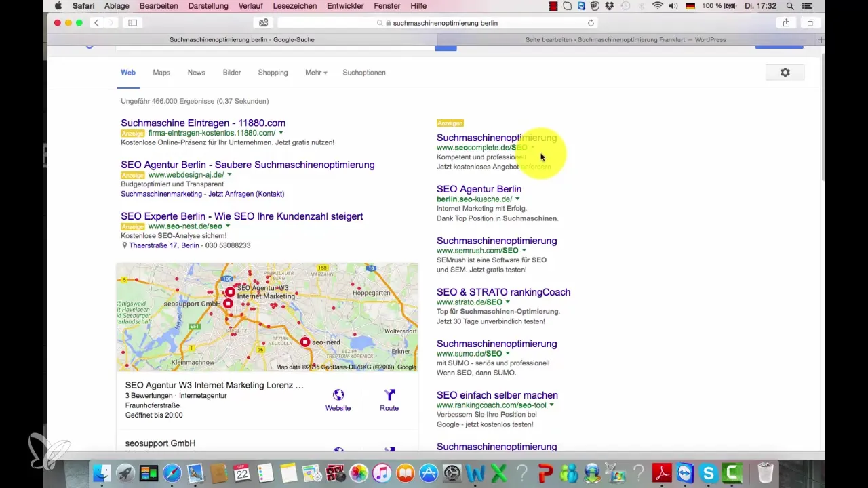Image resolution: width=868 pixels, height=488 pixels.
Task: Open Finder from the Dock
Action: tap(102, 472)
